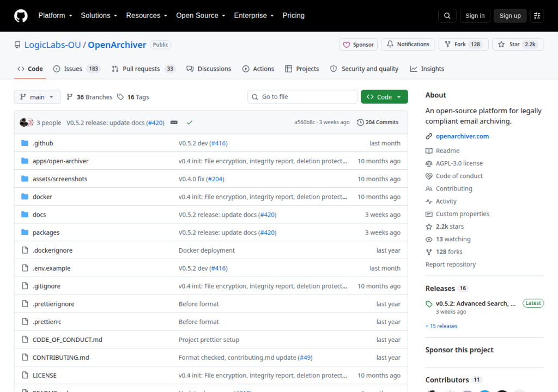Open the Resources dropdown menu
The image size is (558, 392).
[147, 16]
